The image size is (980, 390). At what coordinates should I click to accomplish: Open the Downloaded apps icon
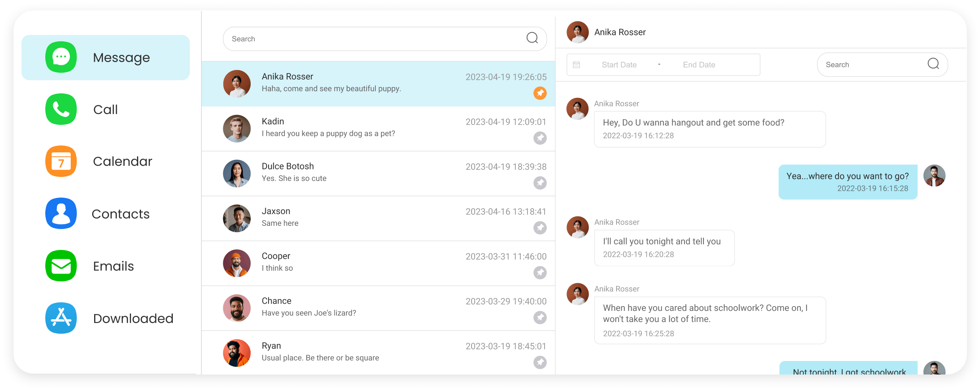coord(60,318)
